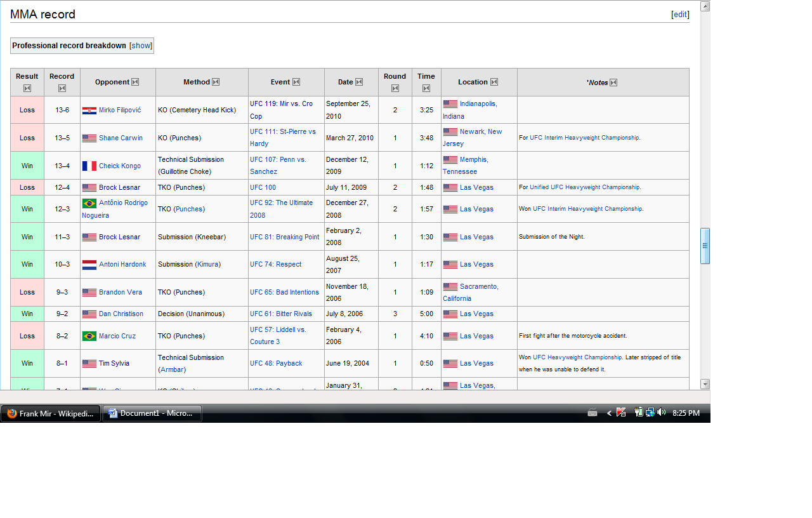Click US flag beside Shane Carwin

89,138
